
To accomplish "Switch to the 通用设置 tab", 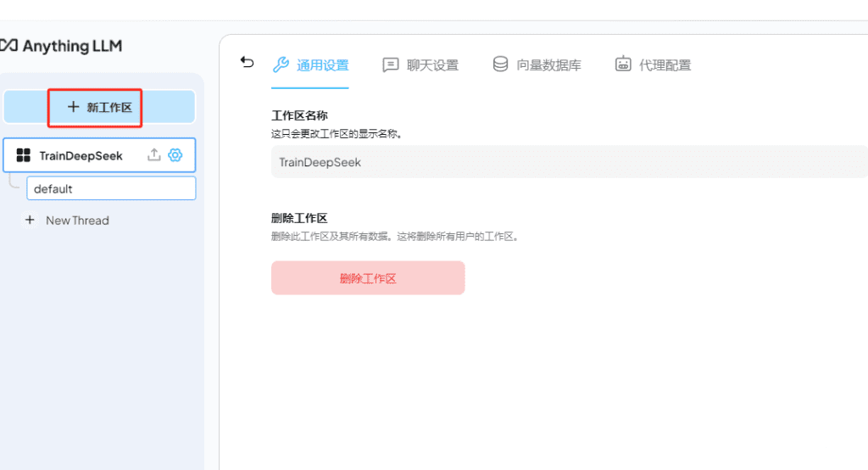I will pyautogui.click(x=322, y=65).
